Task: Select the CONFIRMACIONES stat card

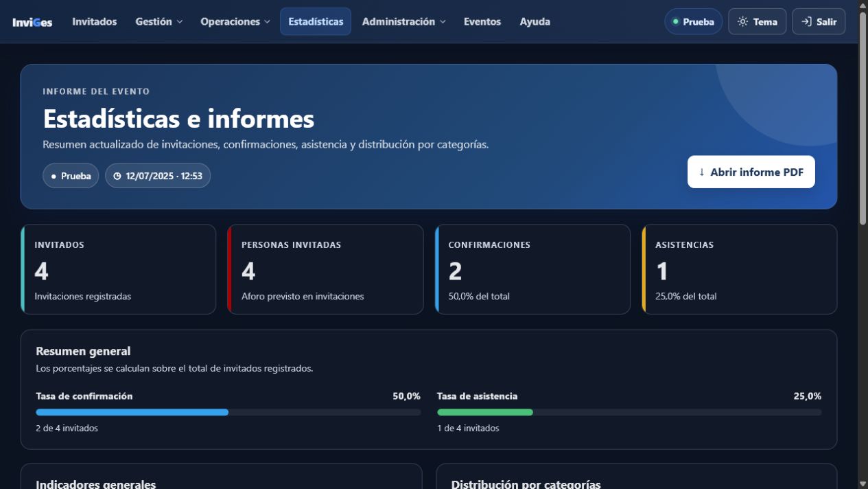Action: click(532, 269)
